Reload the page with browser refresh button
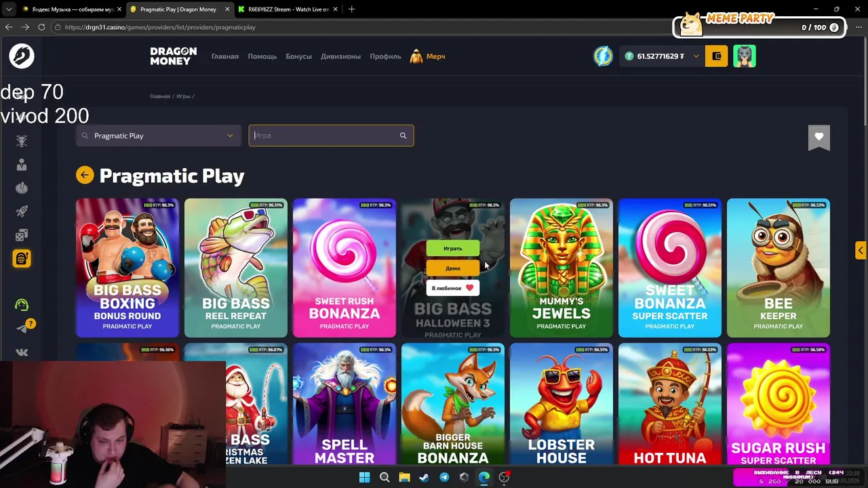The width and height of the screenshot is (868, 488). click(x=41, y=27)
